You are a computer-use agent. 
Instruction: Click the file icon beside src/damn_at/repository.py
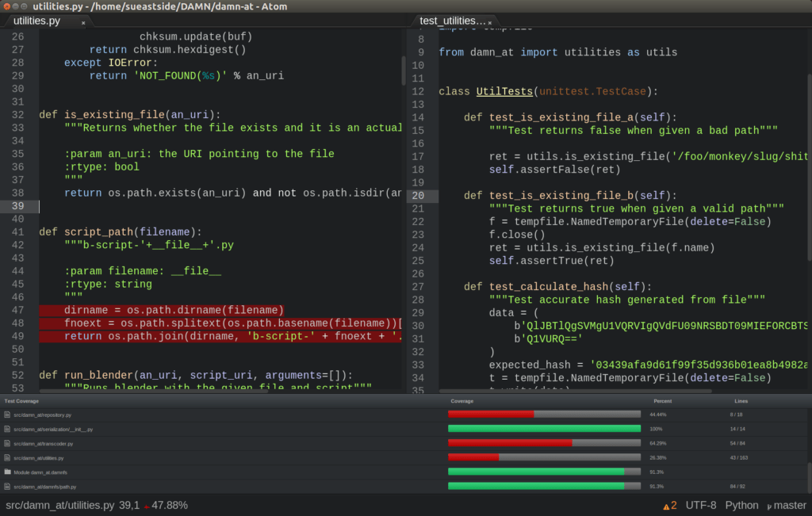tap(8, 414)
